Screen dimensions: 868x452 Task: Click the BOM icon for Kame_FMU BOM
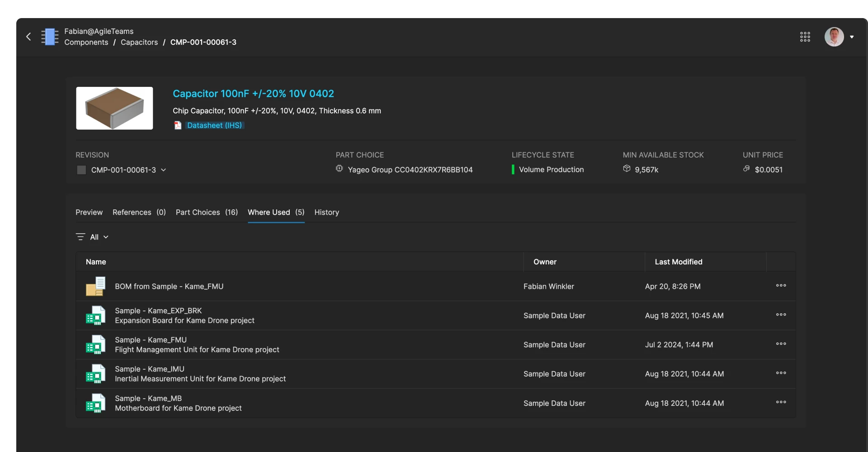pyautogui.click(x=96, y=287)
